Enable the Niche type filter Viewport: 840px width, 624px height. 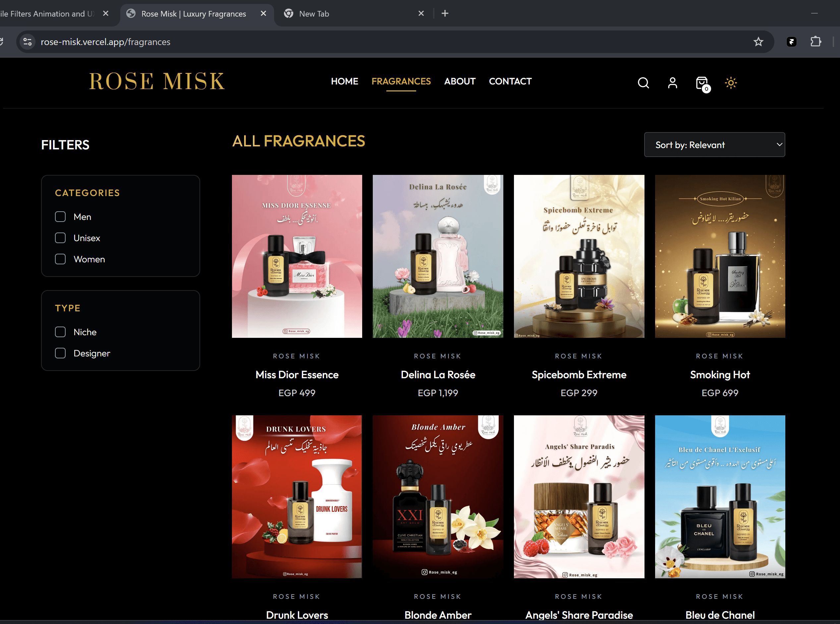tap(60, 332)
